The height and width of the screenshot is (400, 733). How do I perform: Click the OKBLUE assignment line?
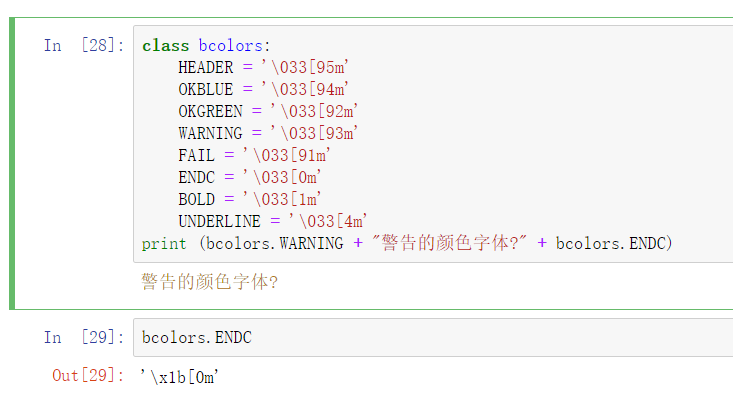pos(263,89)
